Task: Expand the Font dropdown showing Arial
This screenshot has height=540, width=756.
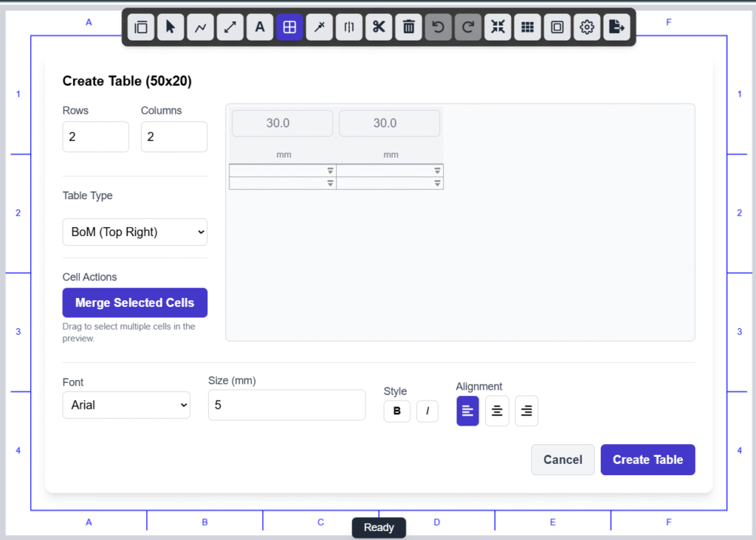Action: pyautogui.click(x=126, y=405)
